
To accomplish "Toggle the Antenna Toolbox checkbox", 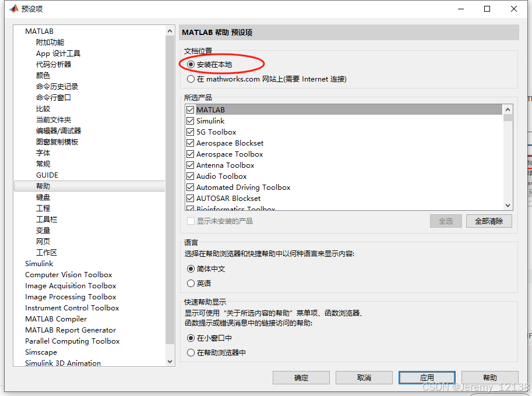I will point(190,165).
